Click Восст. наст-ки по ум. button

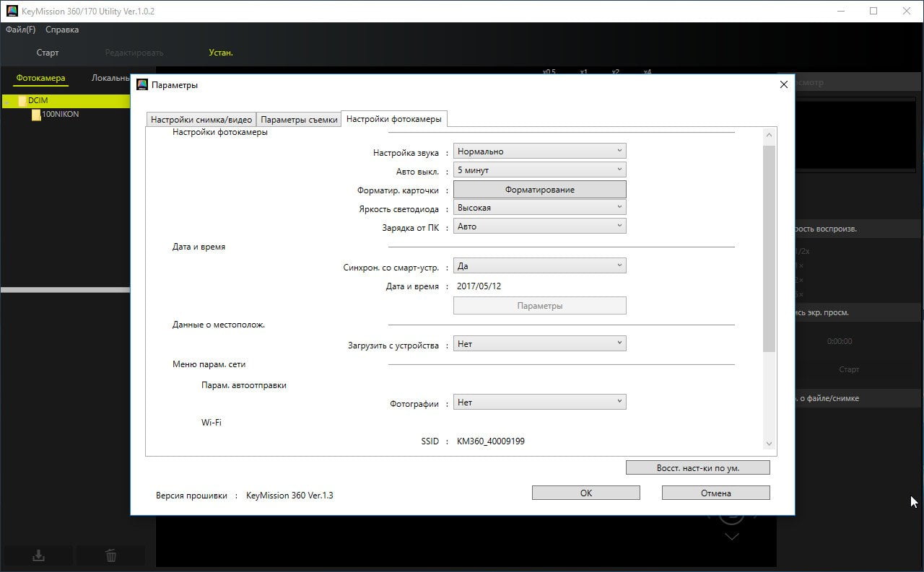[x=697, y=468]
